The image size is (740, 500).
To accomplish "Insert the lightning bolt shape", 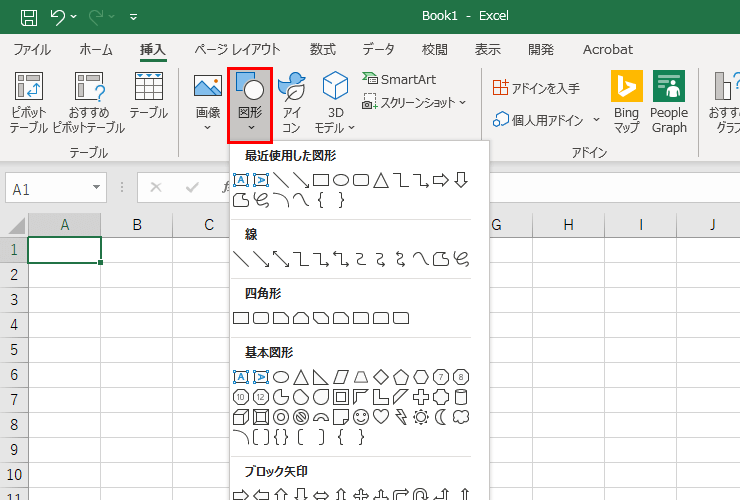I will coord(401,417).
